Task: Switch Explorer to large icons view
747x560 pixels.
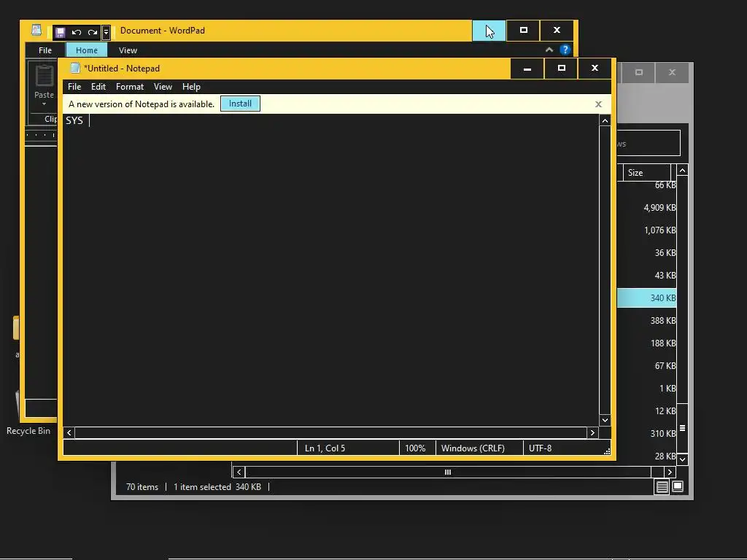Action: [x=678, y=486]
